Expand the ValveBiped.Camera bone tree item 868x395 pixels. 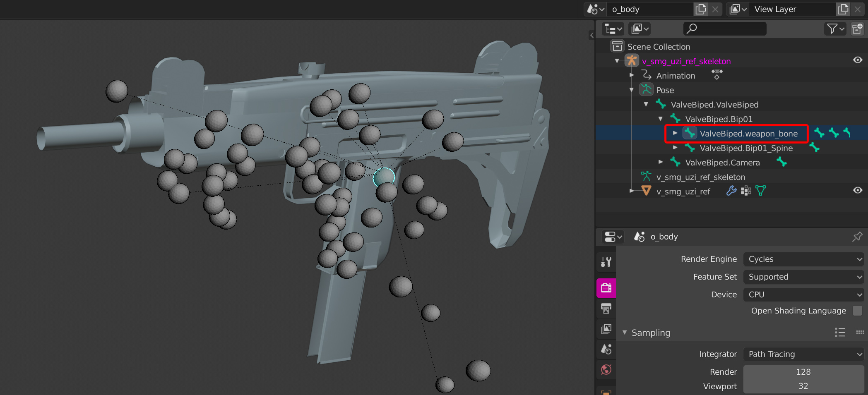[661, 162]
